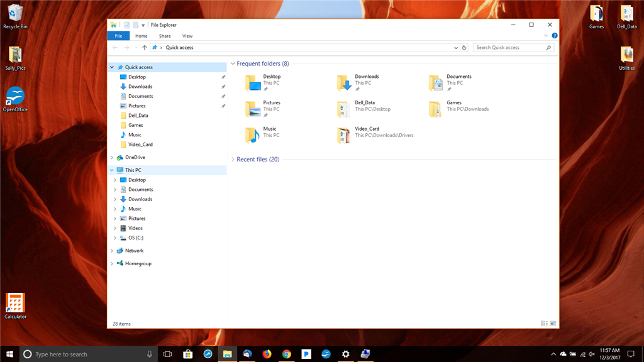Switch to large thumbnails view in status bar
This screenshot has height=362, width=644.
pyautogui.click(x=553, y=322)
